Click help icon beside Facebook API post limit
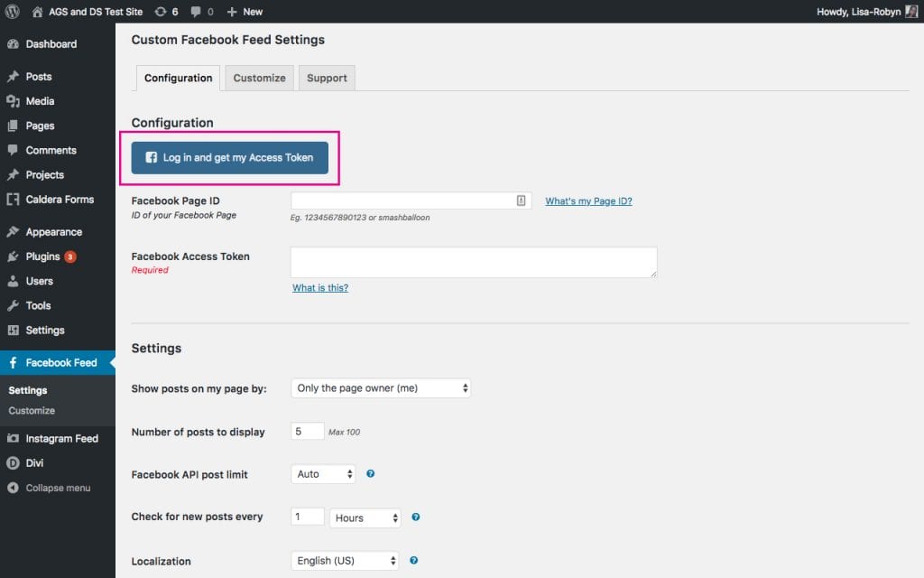Viewport: 924px width, 578px height. pyautogui.click(x=370, y=473)
